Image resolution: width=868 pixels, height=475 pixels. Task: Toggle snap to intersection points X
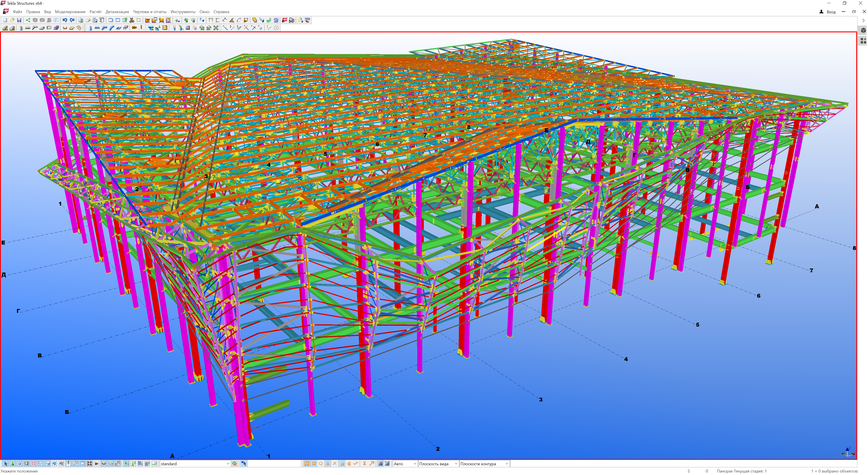click(335, 463)
